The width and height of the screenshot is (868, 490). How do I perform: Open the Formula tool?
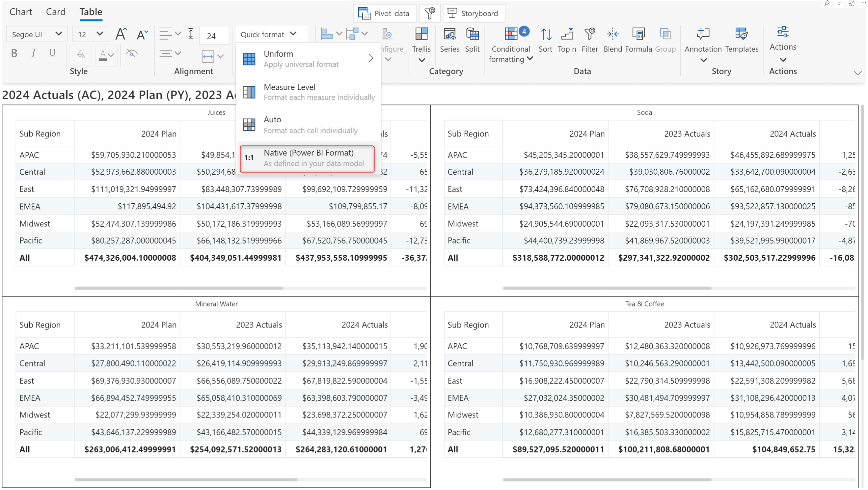638,40
